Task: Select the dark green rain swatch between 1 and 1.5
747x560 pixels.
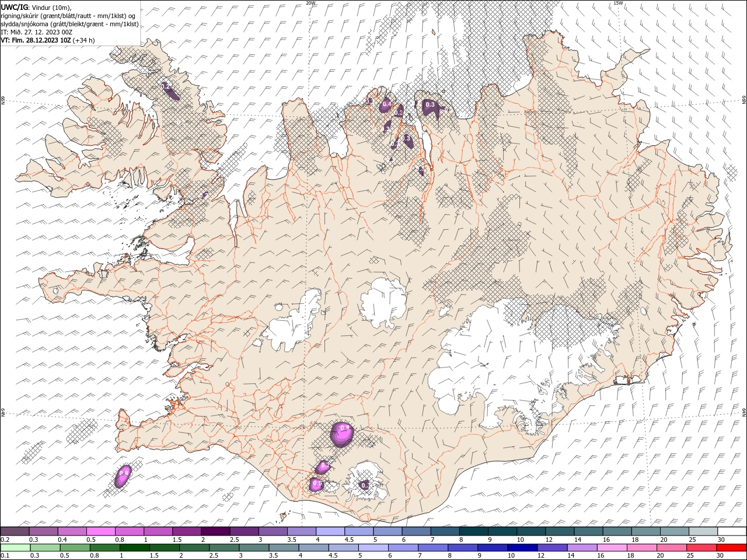Action: click(135, 548)
